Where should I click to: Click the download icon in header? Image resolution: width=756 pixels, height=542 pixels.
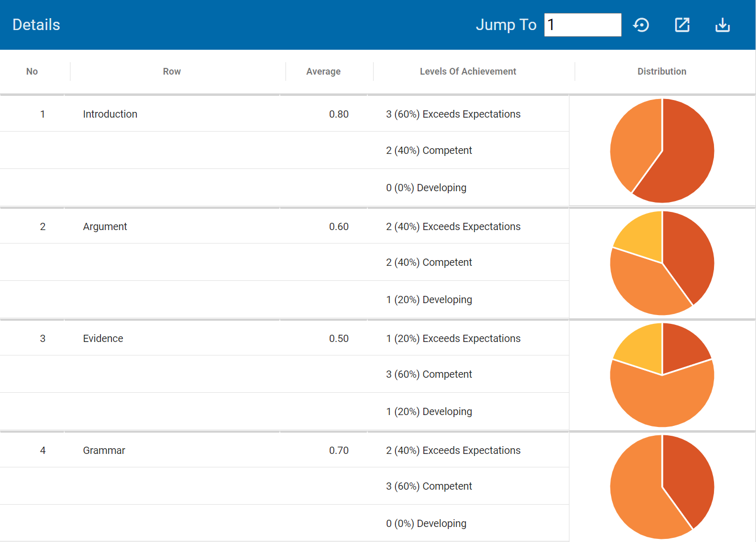coord(722,25)
